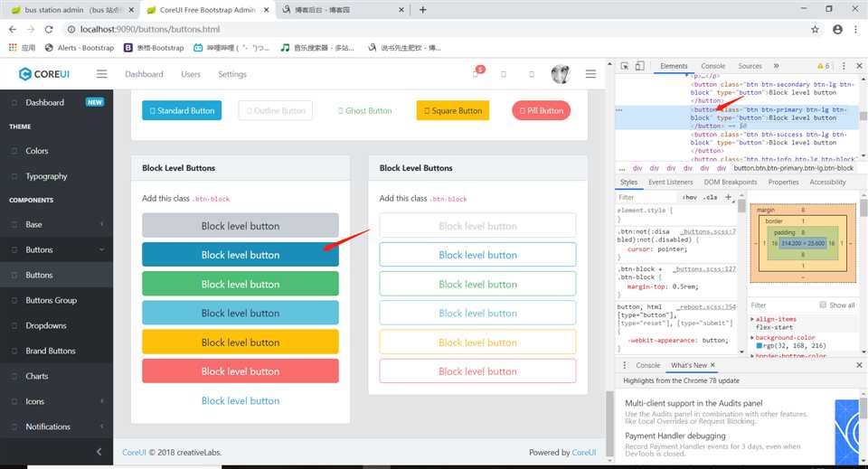The height and width of the screenshot is (469, 868).
Task: Expand the background-color computed property
Action: [x=752, y=337]
